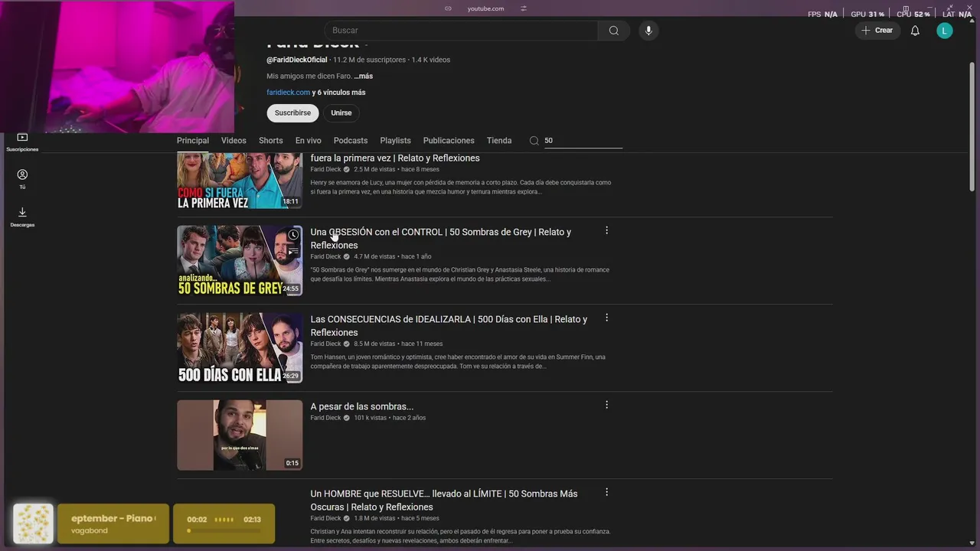
Task: Switch to the En vivo tab
Action: point(309,141)
